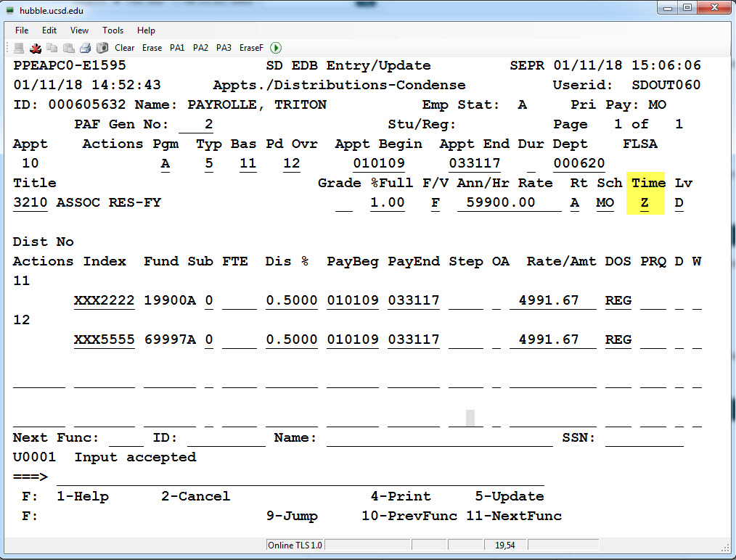Image resolution: width=736 pixels, height=560 pixels.
Task: Click the Index field XXX5555
Action: (105, 340)
